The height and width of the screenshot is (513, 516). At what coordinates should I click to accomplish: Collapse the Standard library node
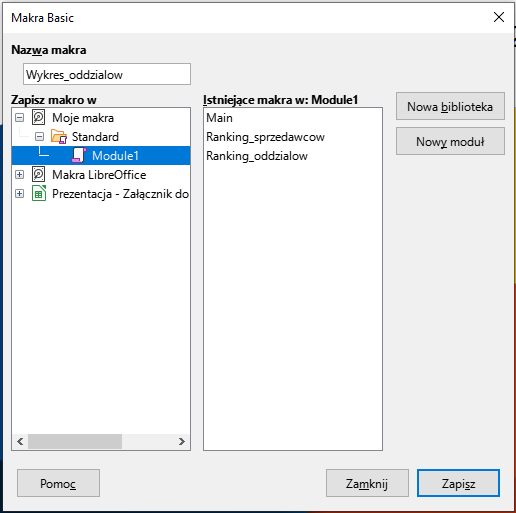(39, 137)
